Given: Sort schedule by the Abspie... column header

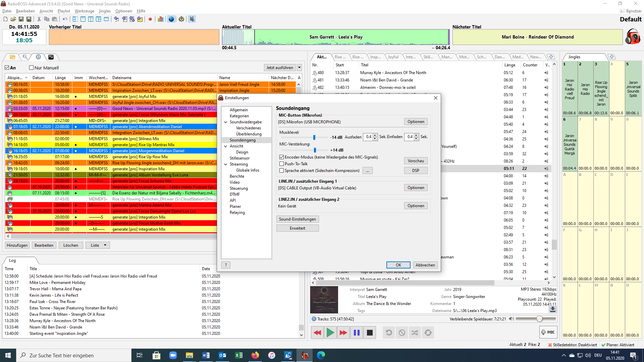Looking at the screenshot, I should point(17,78).
